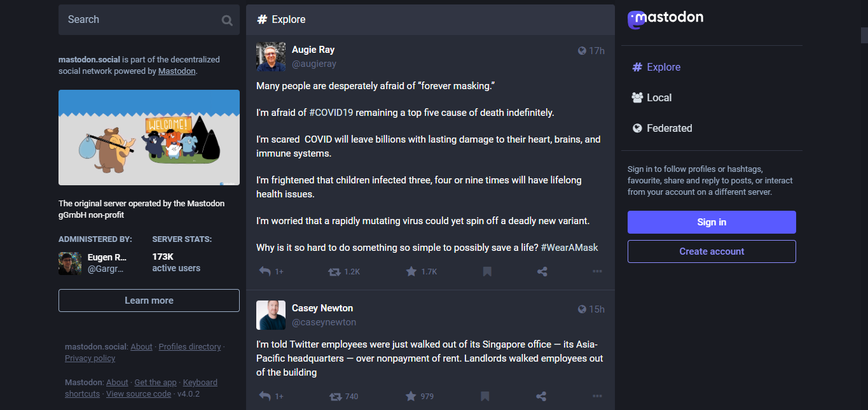Open the @Gargr... admin handle

coord(106,269)
